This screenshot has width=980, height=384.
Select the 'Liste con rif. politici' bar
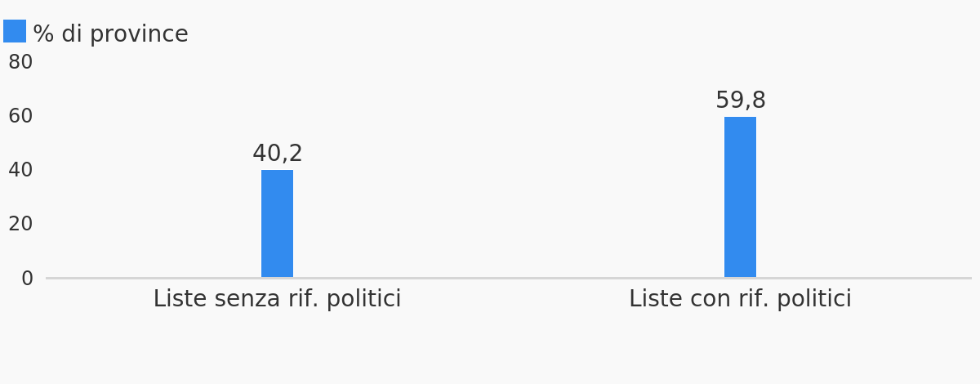[x=740, y=197]
